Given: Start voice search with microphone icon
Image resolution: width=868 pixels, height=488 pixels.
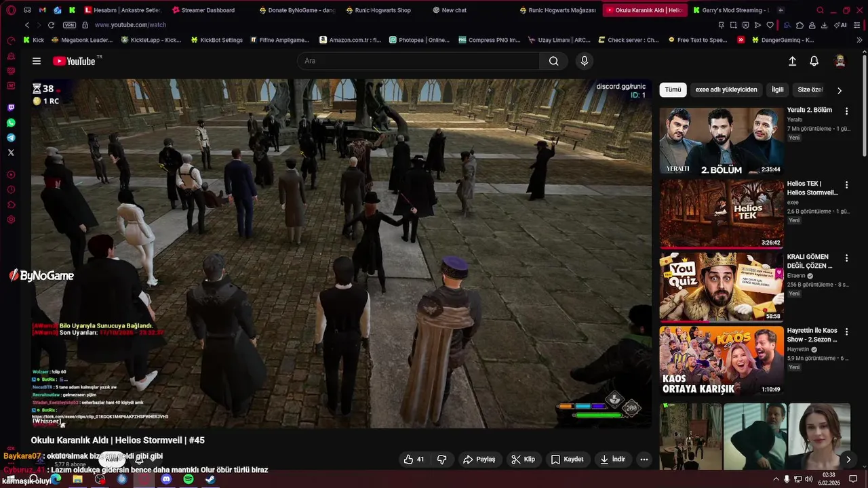Looking at the screenshot, I should click(x=585, y=61).
